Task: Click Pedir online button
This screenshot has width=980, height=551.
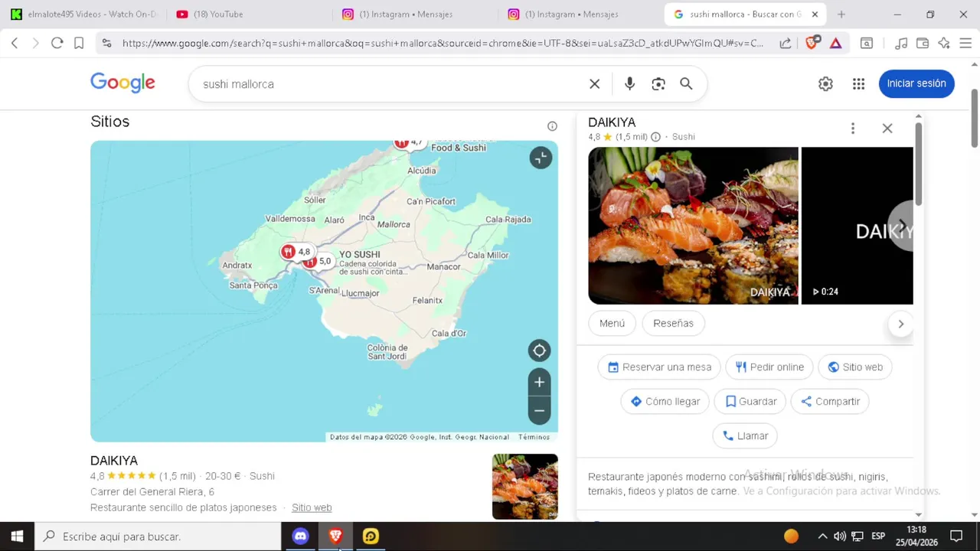Action: (769, 367)
